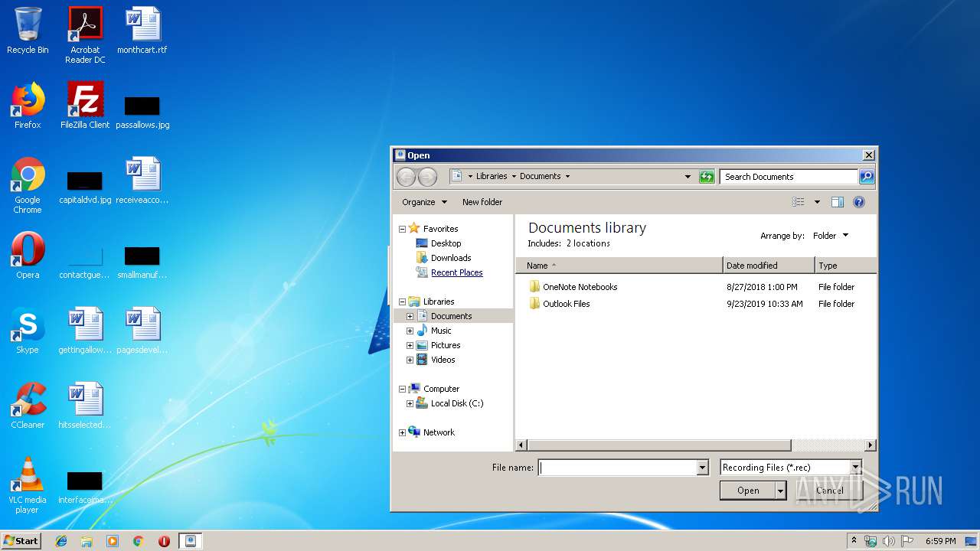980x551 pixels.
Task: Sort by the Type column header
Action: click(x=845, y=266)
